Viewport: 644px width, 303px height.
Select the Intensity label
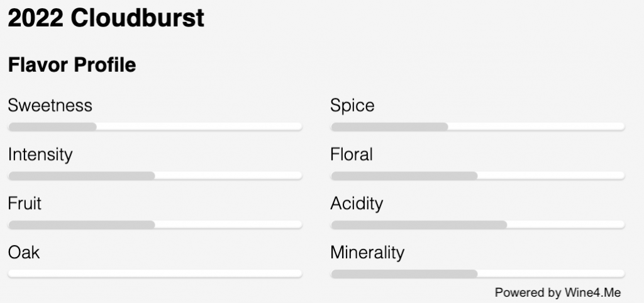[40, 154]
